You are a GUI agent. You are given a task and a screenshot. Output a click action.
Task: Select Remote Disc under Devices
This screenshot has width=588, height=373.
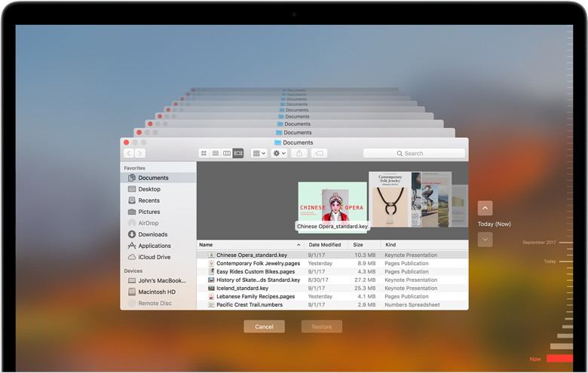point(158,303)
